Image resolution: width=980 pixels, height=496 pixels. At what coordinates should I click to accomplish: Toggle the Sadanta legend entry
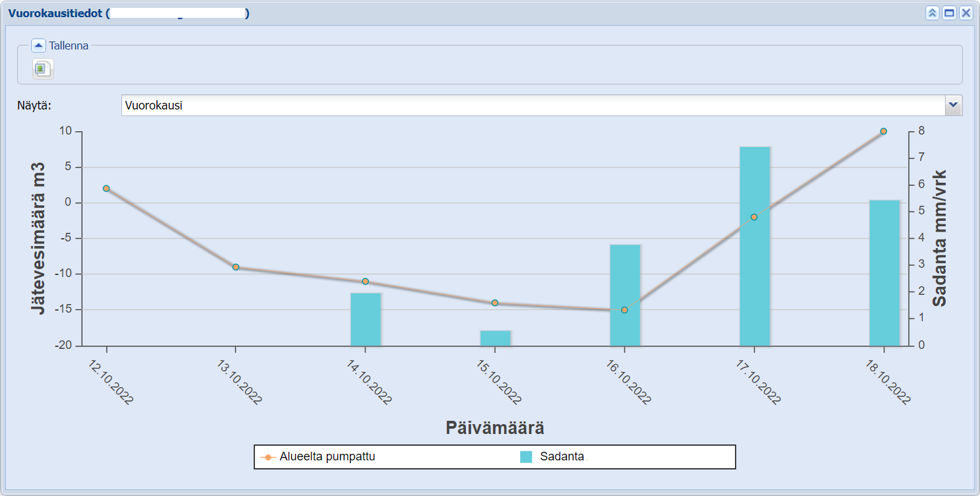pyautogui.click(x=552, y=456)
